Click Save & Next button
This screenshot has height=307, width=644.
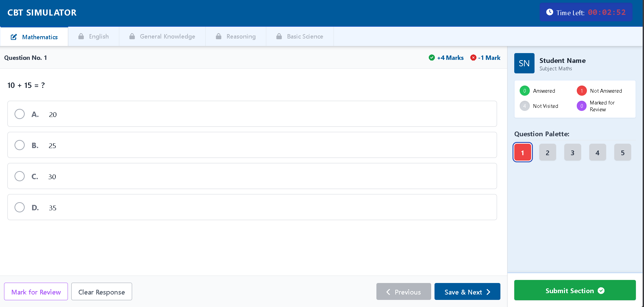[467, 291]
